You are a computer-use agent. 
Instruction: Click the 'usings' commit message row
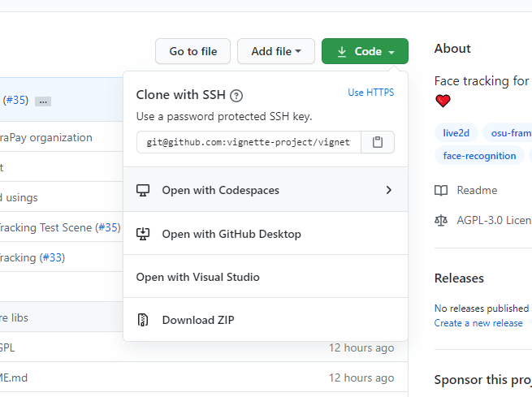tap(19, 197)
